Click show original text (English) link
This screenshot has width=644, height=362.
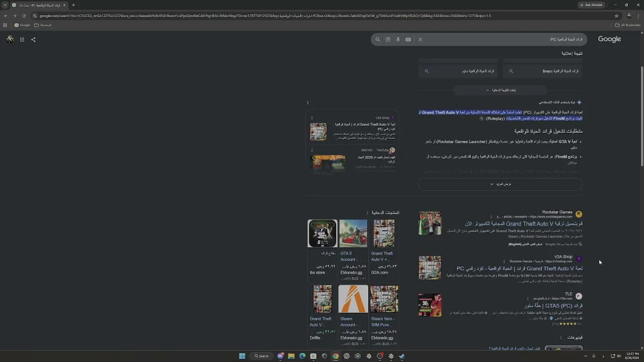pyautogui.click(x=525, y=244)
